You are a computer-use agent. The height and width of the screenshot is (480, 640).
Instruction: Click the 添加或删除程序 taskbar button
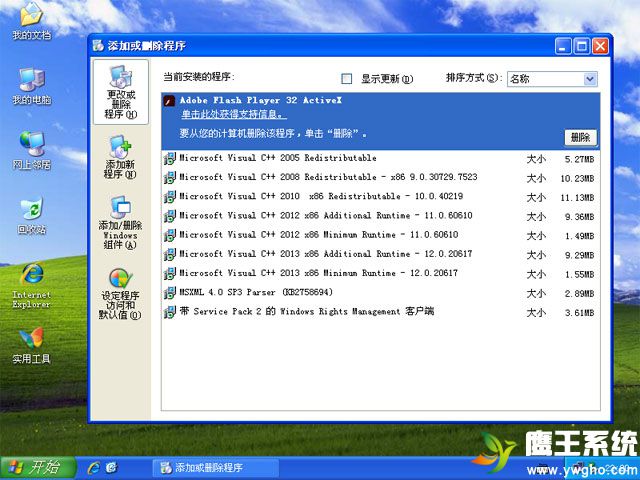point(216,468)
